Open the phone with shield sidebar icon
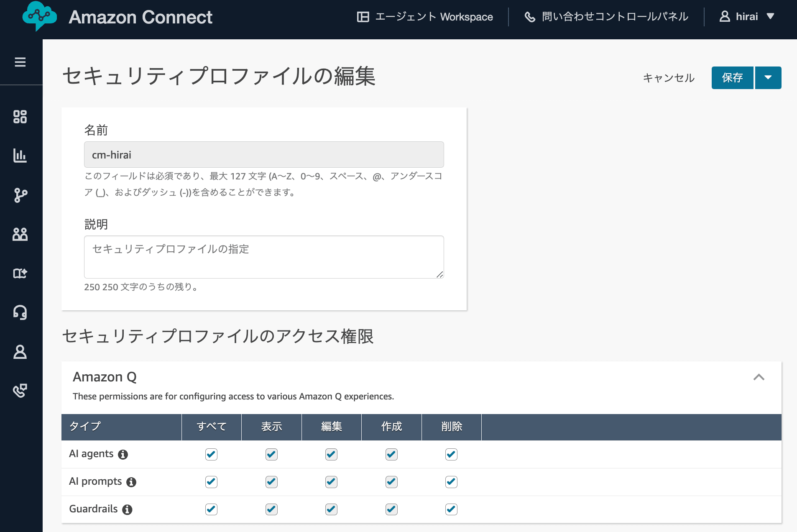This screenshot has height=532, width=797. click(x=20, y=391)
